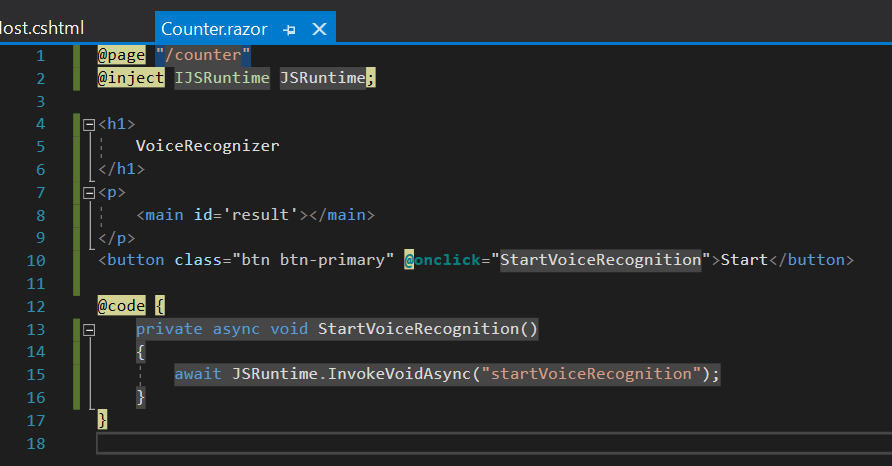Click the "StartVoiceRecognition" handler string value

pos(600,260)
